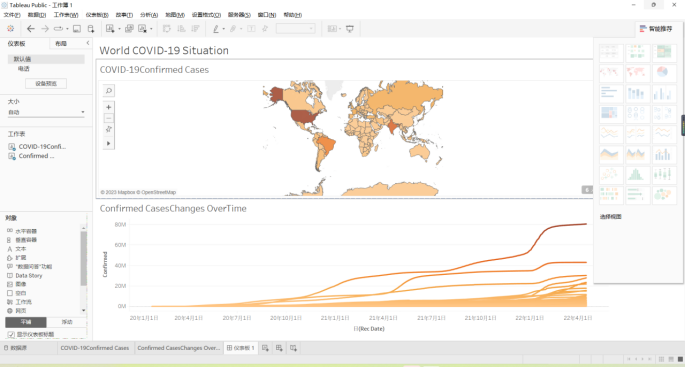Open the File (文件) menu
This screenshot has height=368, width=686.
pos(12,15)
